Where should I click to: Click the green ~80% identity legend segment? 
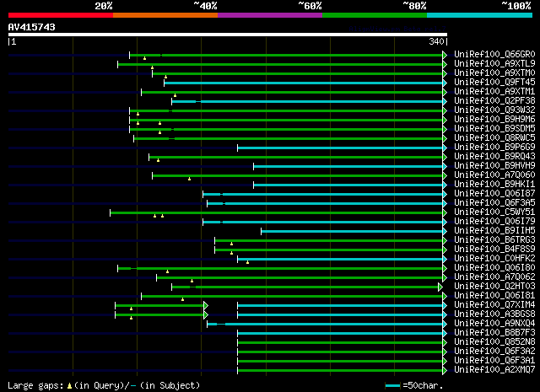[375, 15]
